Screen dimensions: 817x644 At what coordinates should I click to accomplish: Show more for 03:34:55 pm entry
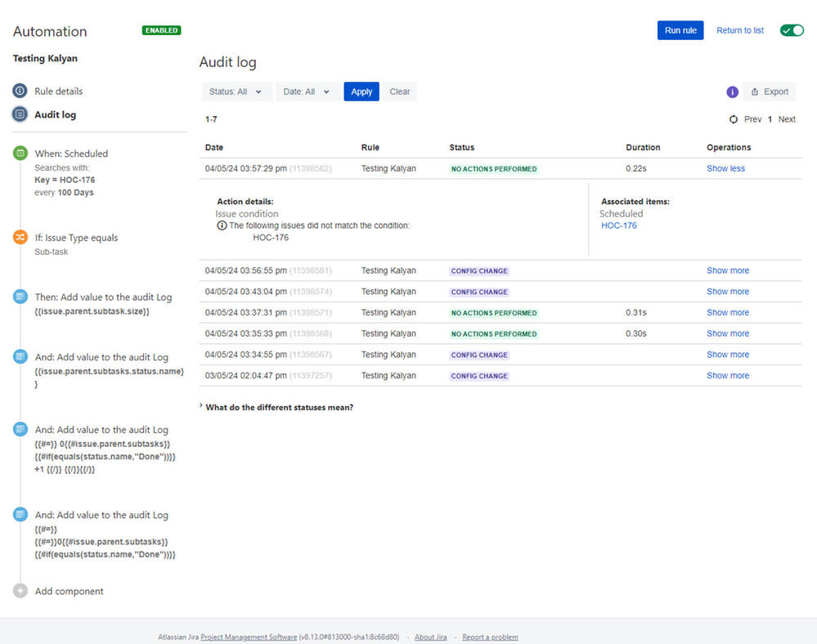tap(727, 355)
